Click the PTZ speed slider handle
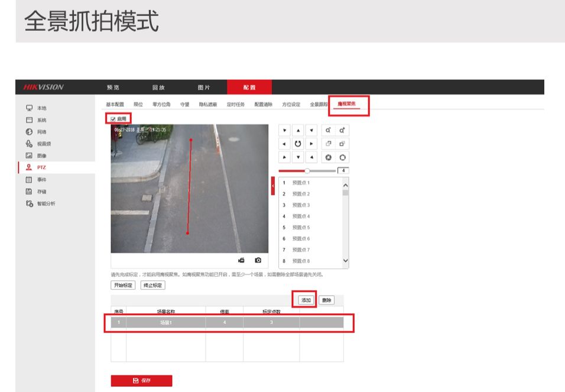The image size is (565, 392). pos(307,170)
